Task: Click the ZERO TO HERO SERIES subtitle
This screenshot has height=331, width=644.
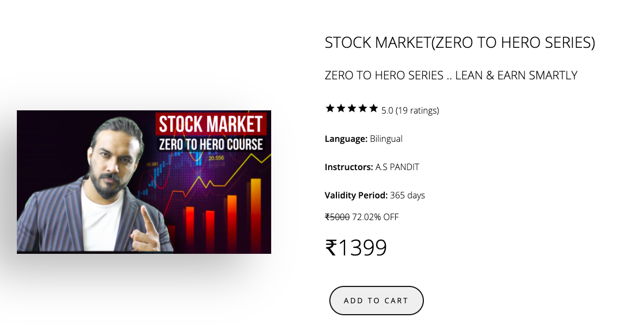Action: pyautogui.click(x=451, y=76)
